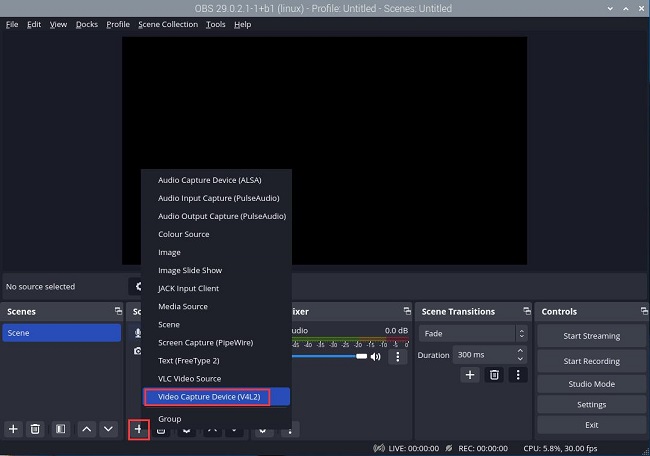
Task: Choose Media Source from the menu
Action: click(216, 306)
